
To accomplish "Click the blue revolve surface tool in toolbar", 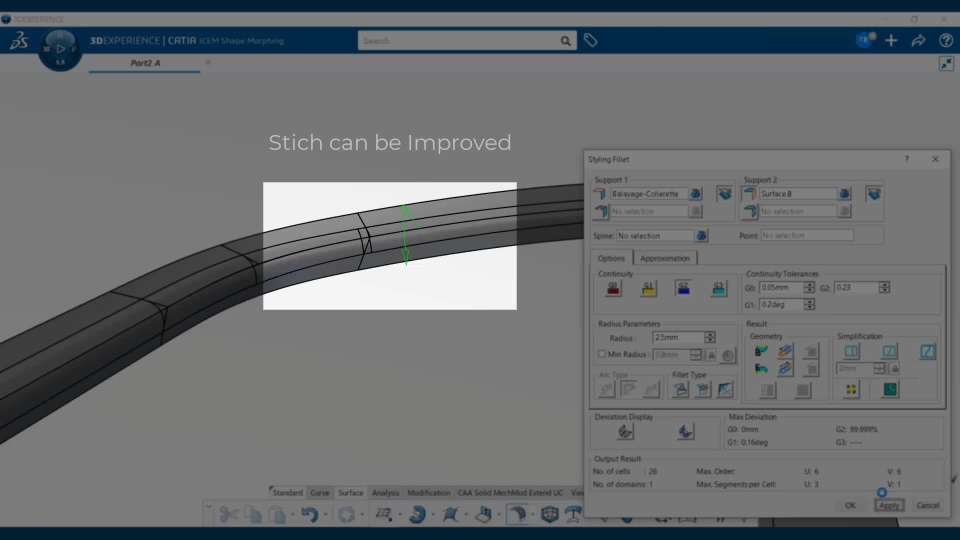I will click(x=418, y=514).
